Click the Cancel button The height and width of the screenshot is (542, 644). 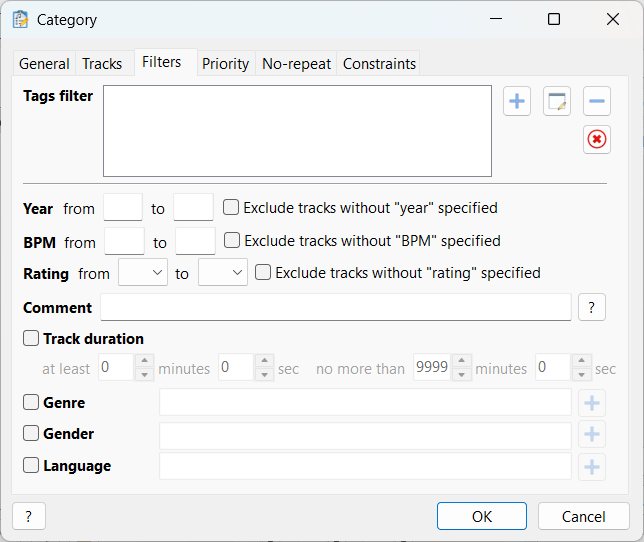(x=584, y=516)
